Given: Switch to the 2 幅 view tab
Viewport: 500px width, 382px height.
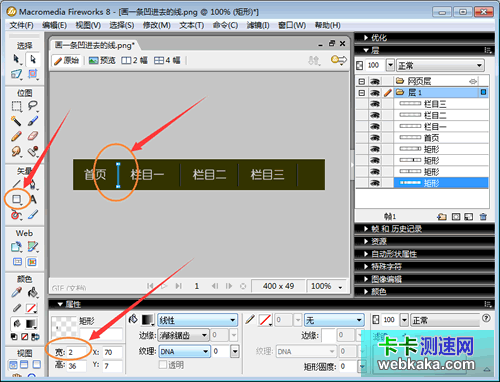Looking at the screenshot, I should (x=134, y=60).
